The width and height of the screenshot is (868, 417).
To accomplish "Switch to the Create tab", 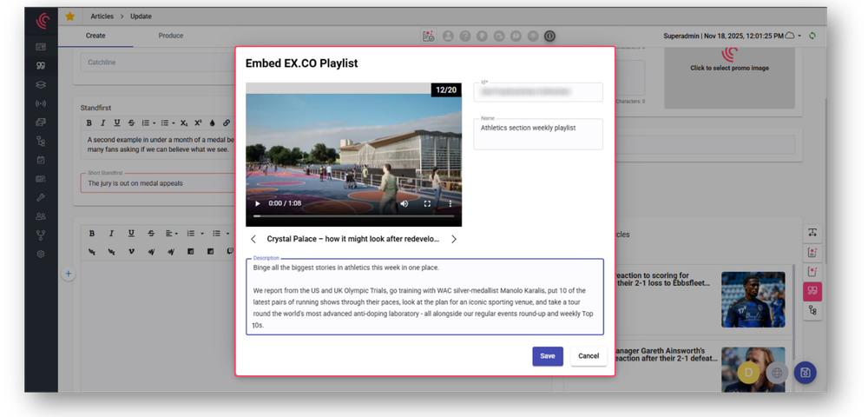I will 95,36.
